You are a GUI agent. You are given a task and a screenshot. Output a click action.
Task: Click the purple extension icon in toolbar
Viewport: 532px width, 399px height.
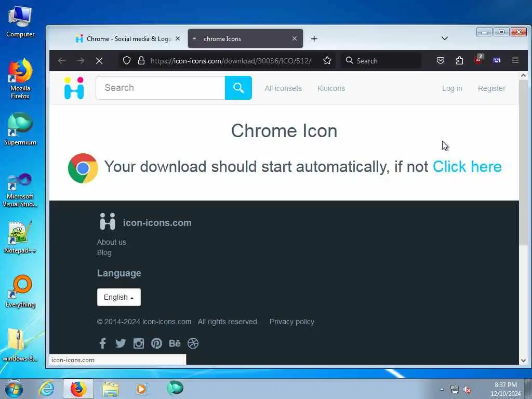(x=497, y=60)
